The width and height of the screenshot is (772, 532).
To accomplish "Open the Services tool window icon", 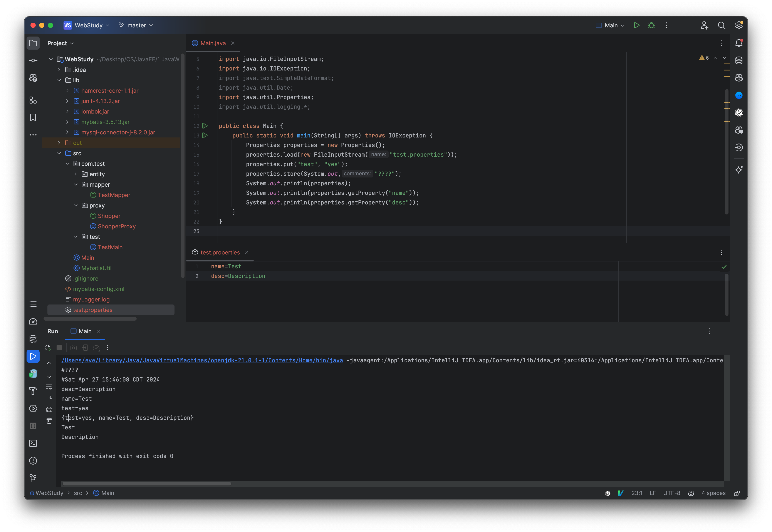I will [33, 408].
